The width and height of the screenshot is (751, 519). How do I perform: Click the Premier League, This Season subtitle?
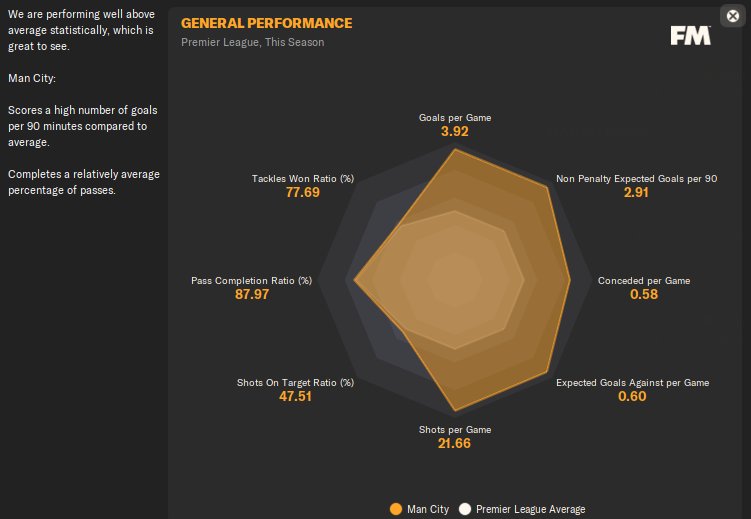(252, 42)
